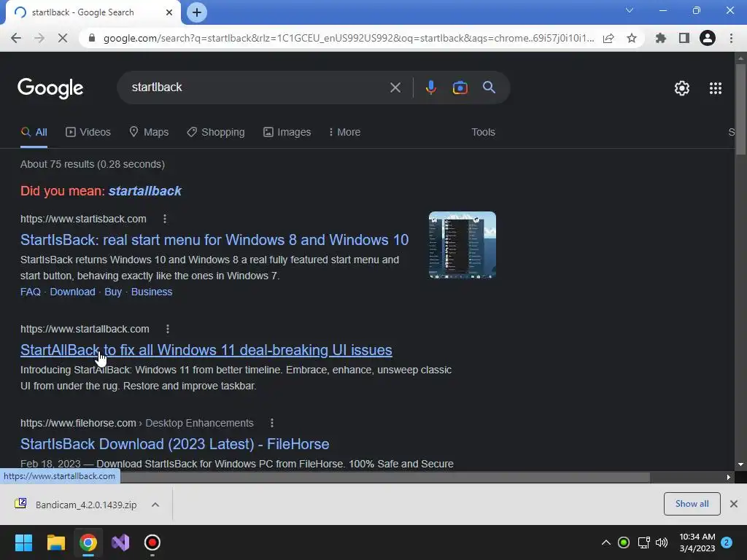
Task: Open StartIsBack Download sitelink
Action: pyautogui.click(x=72, y=292)
